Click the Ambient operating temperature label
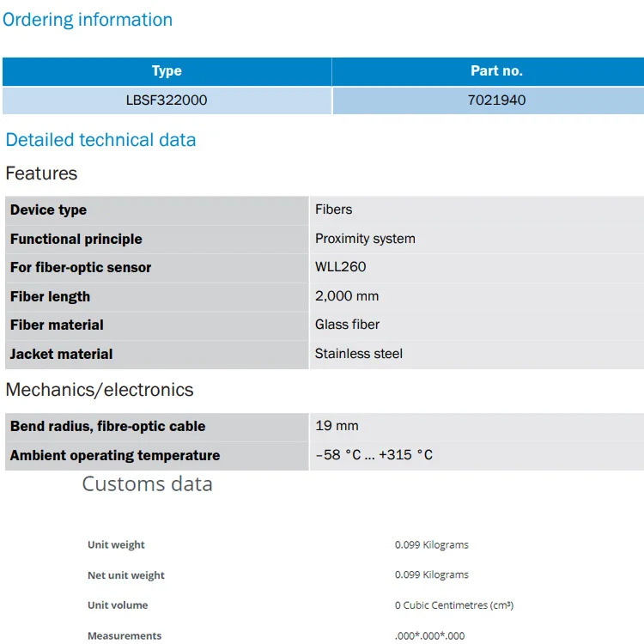Screen dimensions: 644x644 (x=115, y=455)
